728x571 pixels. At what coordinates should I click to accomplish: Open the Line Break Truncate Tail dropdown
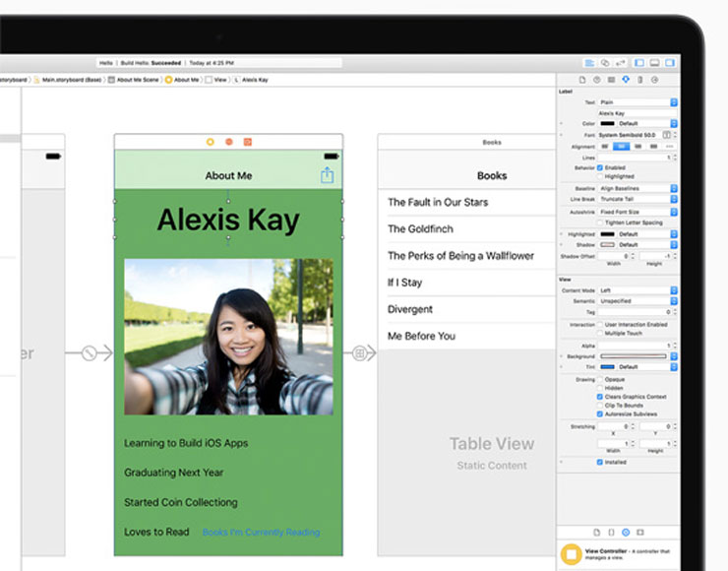tap(637, 199)
